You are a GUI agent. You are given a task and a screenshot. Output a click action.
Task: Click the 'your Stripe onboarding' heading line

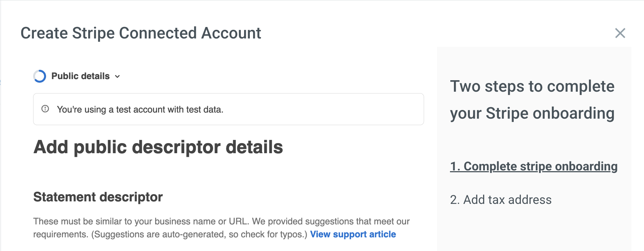click(532, 113)
